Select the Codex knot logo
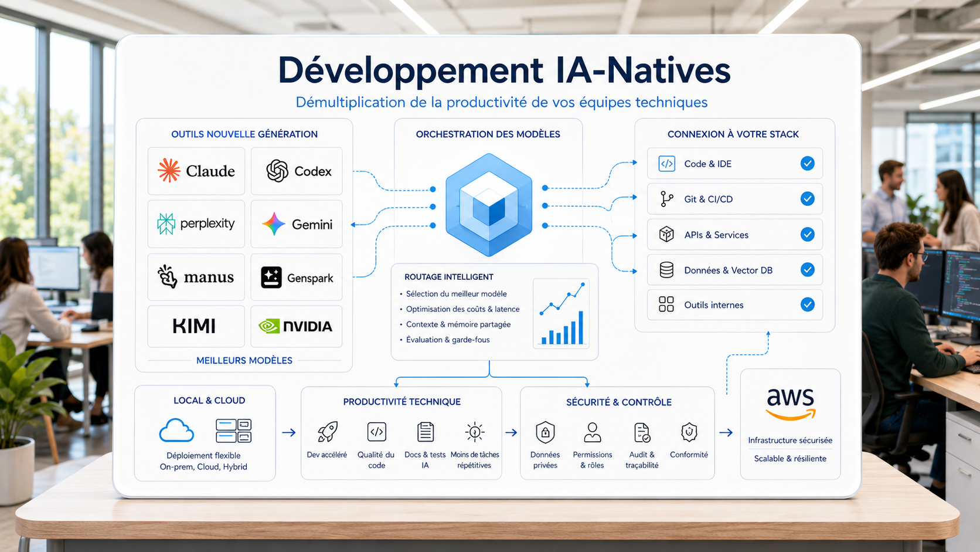 coord(277,171)
